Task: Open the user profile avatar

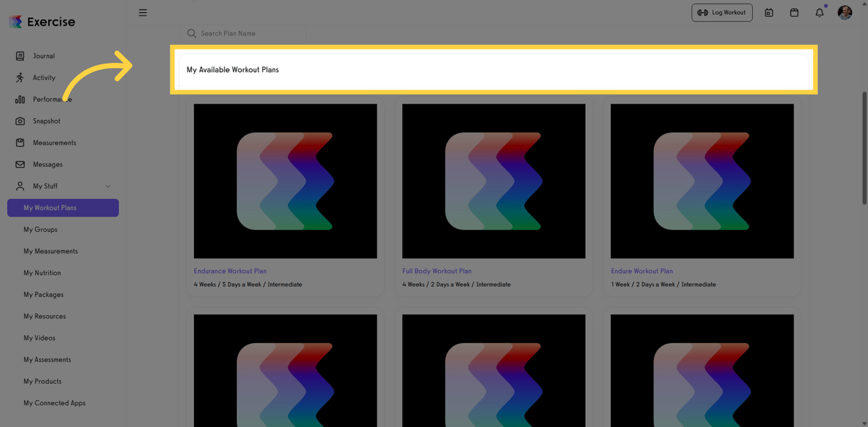Action: click(x=844, y=13)
